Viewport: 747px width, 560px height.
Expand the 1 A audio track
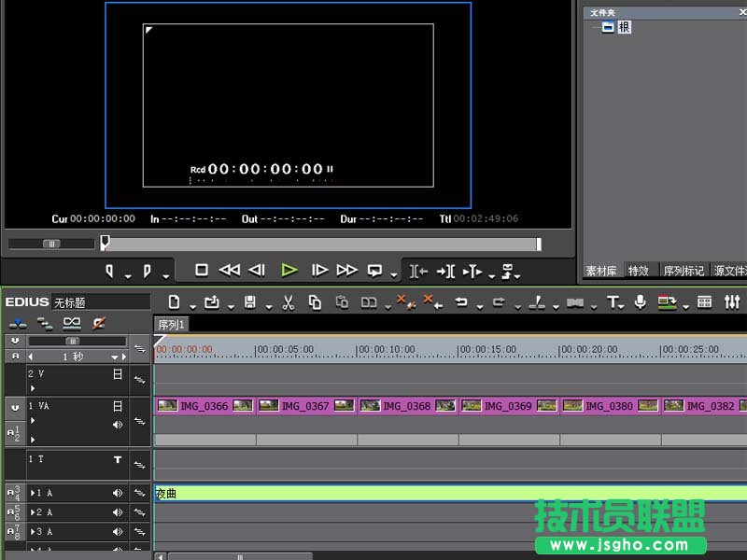(x=33, y=494)
